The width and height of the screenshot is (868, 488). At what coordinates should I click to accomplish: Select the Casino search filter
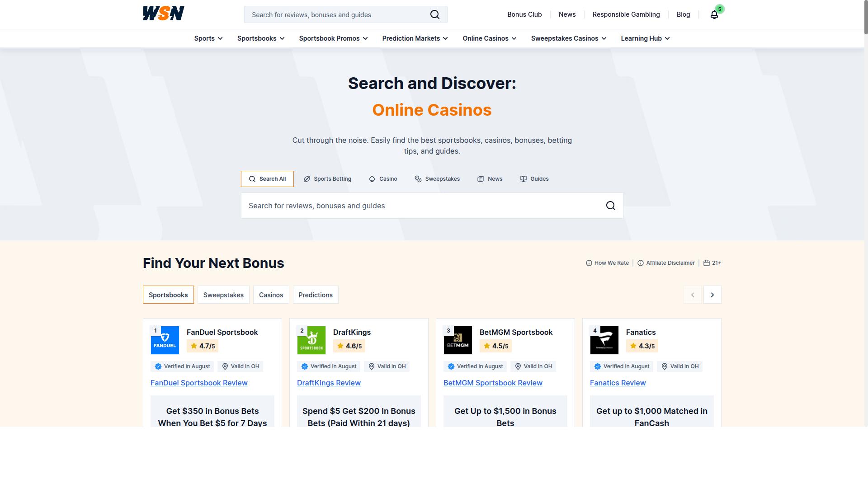pos(383,179)
